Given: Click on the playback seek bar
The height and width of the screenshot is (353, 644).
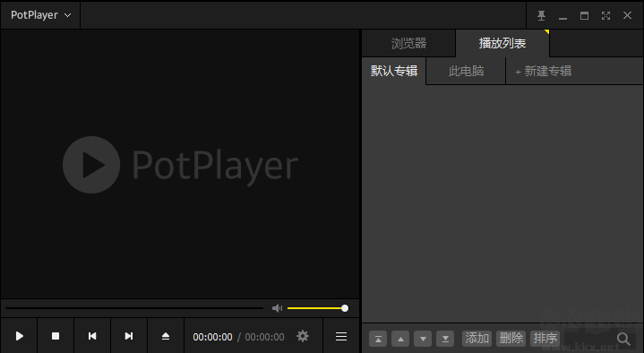Looking at the screenshot, I should pos(134,308).
